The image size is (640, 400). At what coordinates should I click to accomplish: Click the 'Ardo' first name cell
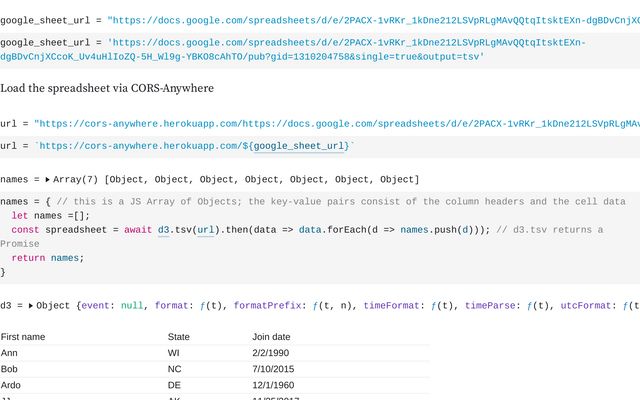click(x=12, y=386)
